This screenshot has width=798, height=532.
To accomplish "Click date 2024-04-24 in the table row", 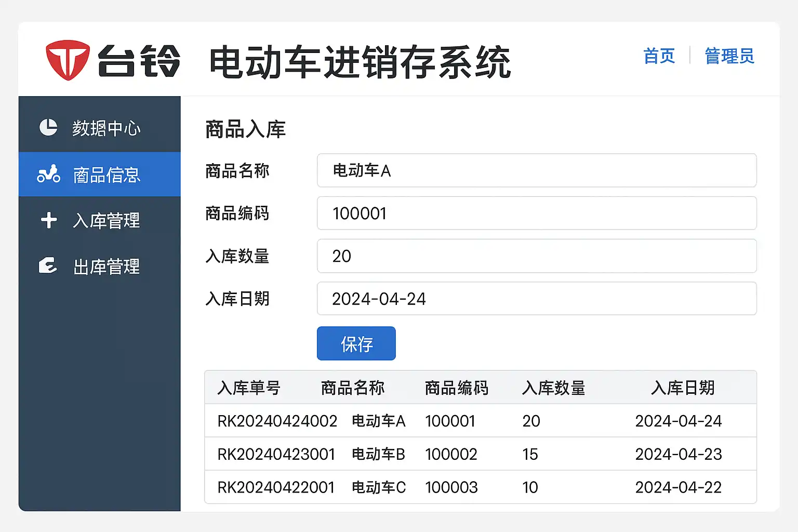I will click(x=679, y=421).
